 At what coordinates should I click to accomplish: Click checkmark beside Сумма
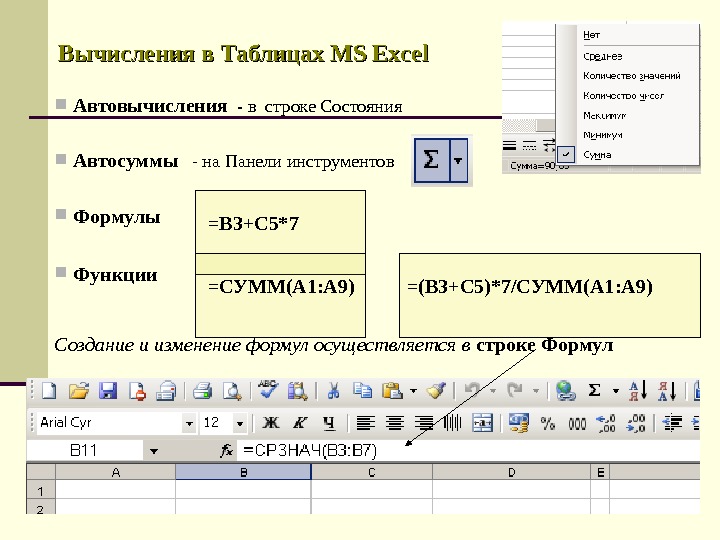[566, 155]
